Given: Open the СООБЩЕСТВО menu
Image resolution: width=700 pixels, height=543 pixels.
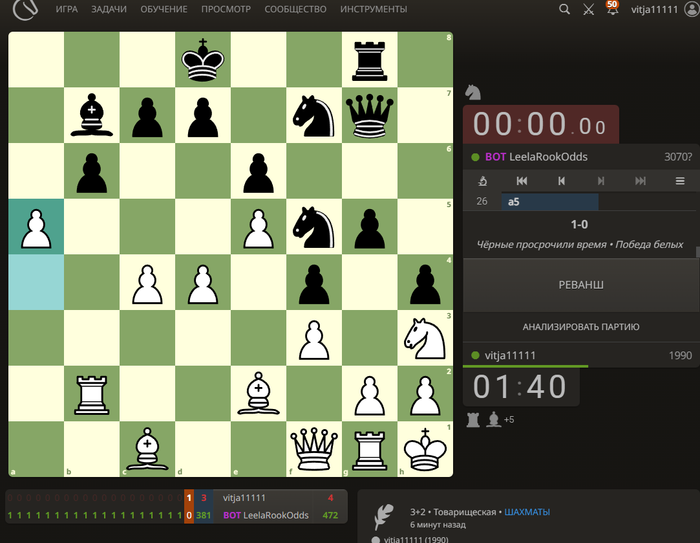Looking at the screenshot, I should pyautogui.click(x=296, y=9).
